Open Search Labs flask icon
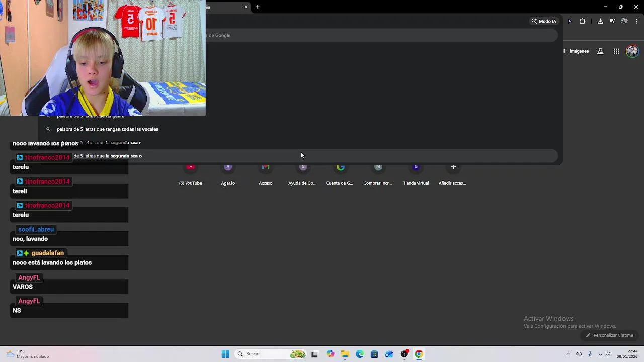Image resolution: width=644 pixels, height=362 pixels. click(x=600, y=51)
